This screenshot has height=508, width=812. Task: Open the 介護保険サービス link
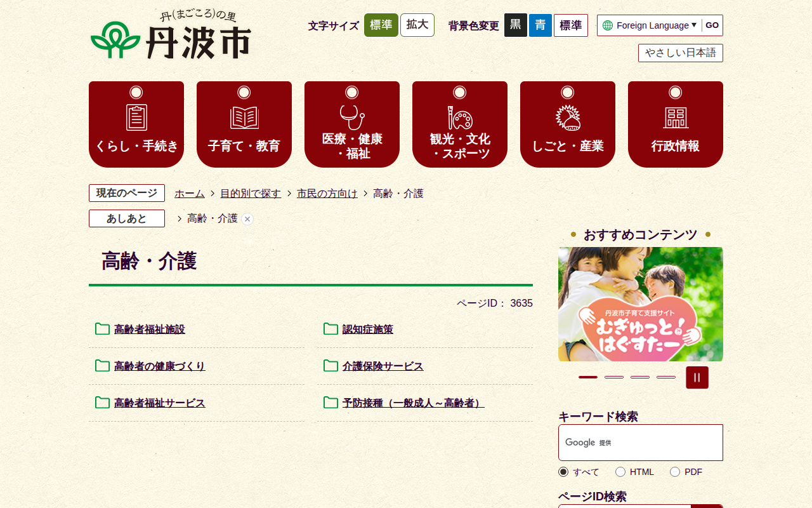pos(383,366)
